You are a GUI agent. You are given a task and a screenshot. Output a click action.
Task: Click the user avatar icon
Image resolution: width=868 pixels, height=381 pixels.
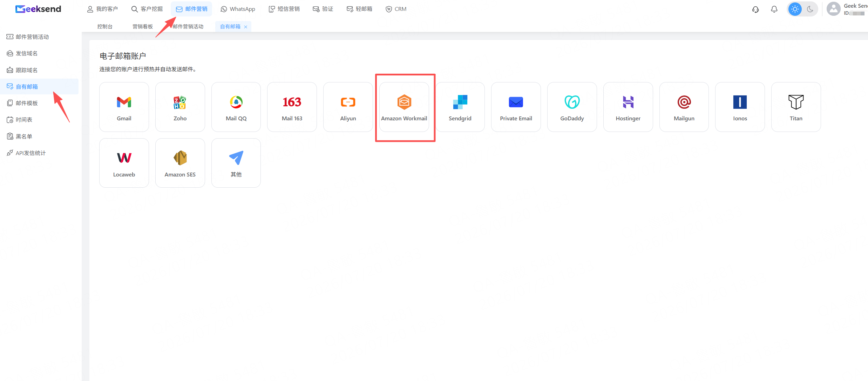(833, 9)
